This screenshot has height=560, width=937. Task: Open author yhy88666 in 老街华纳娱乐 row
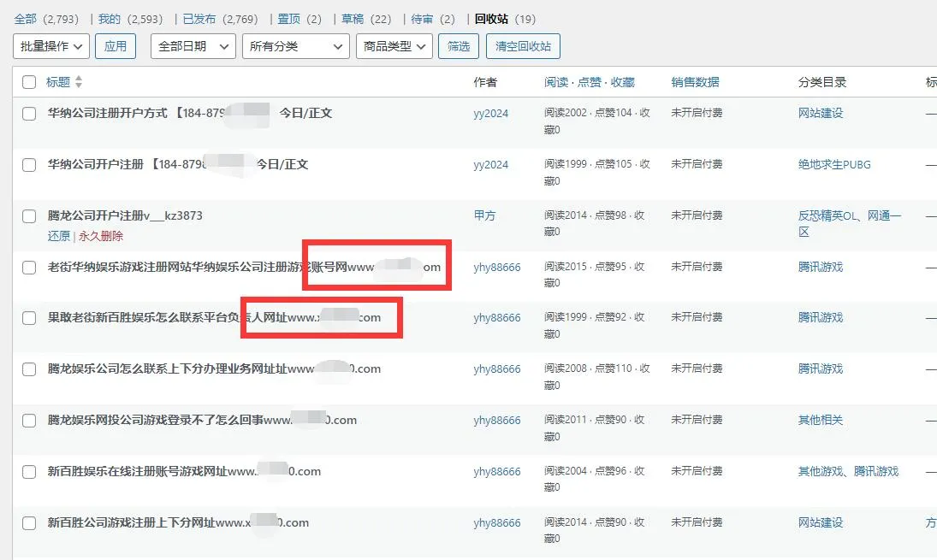[x=497, y=267]
